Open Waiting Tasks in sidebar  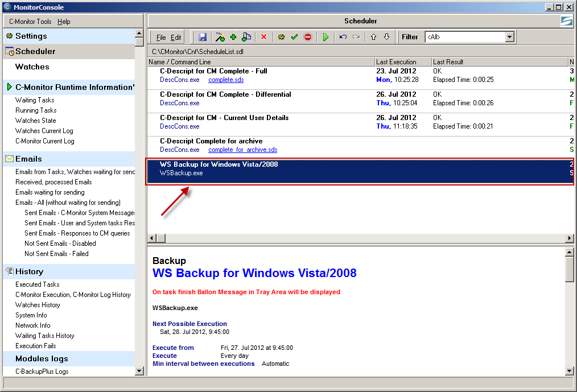pyautogui.click(x=35, y=100)
